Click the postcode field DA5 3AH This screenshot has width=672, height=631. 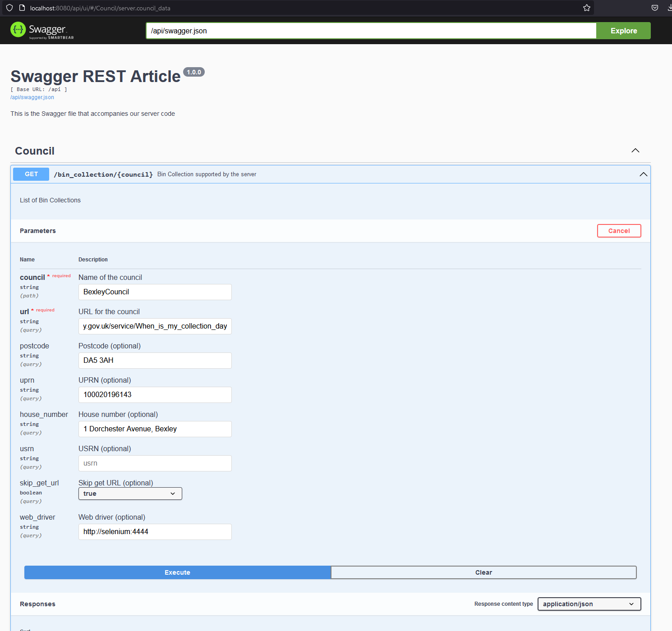(x=155, y=361)
